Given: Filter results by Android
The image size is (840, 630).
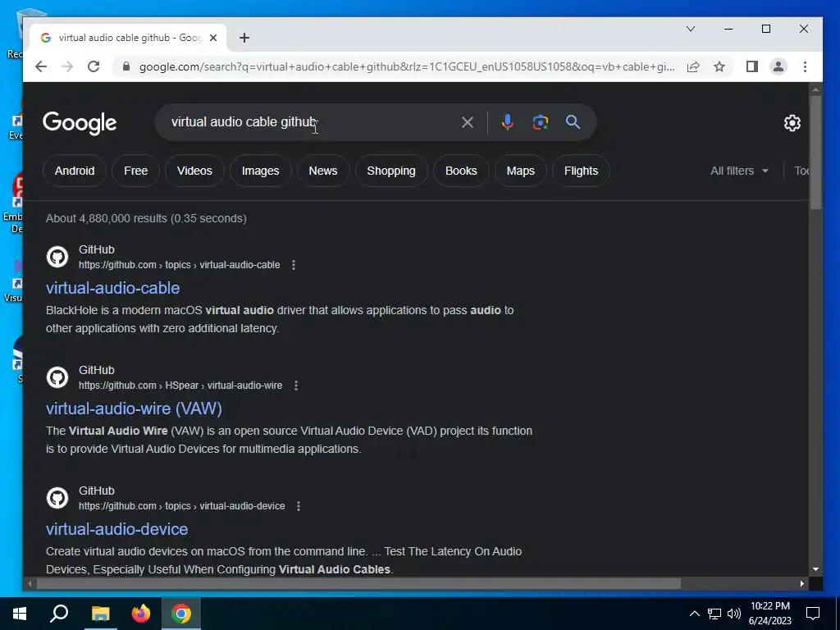Looking at the screenshot, I should (x=75, y=171).
